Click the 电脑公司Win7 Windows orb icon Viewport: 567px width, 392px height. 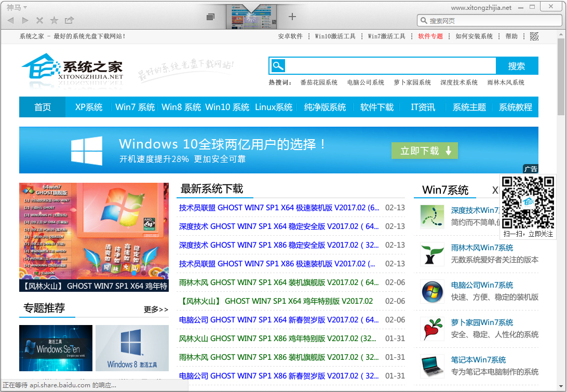pos(432,291)
